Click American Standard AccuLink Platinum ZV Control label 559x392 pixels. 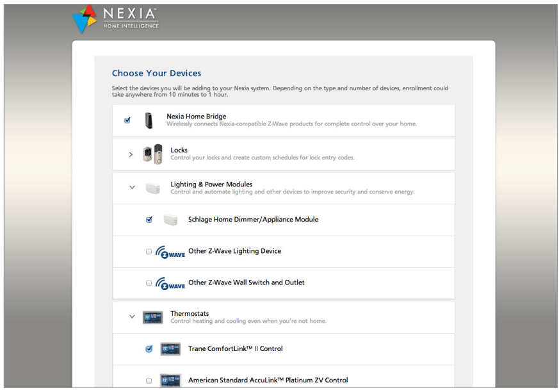coord(268,380)
